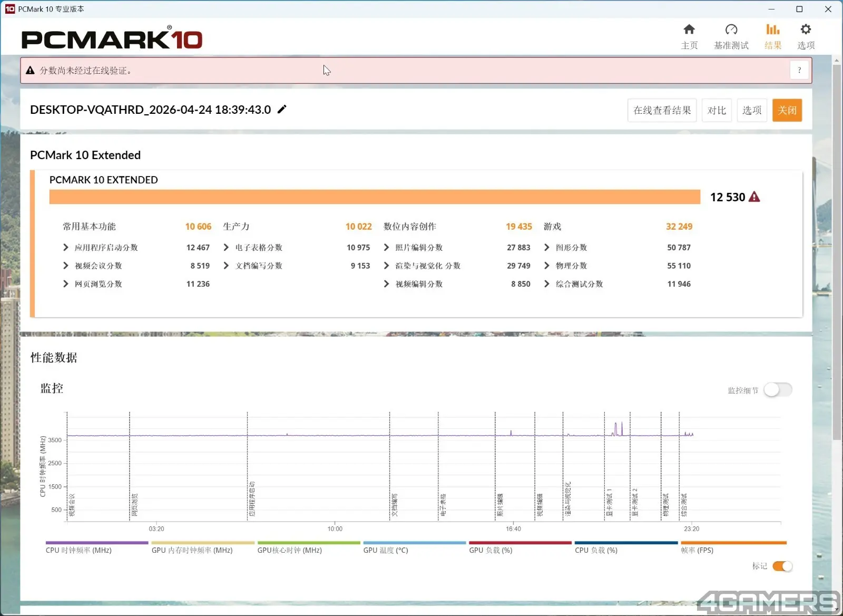The image size is (843, 616).
Task: Expand 渲染与视觉化分数 details
Action: (386, 266)
